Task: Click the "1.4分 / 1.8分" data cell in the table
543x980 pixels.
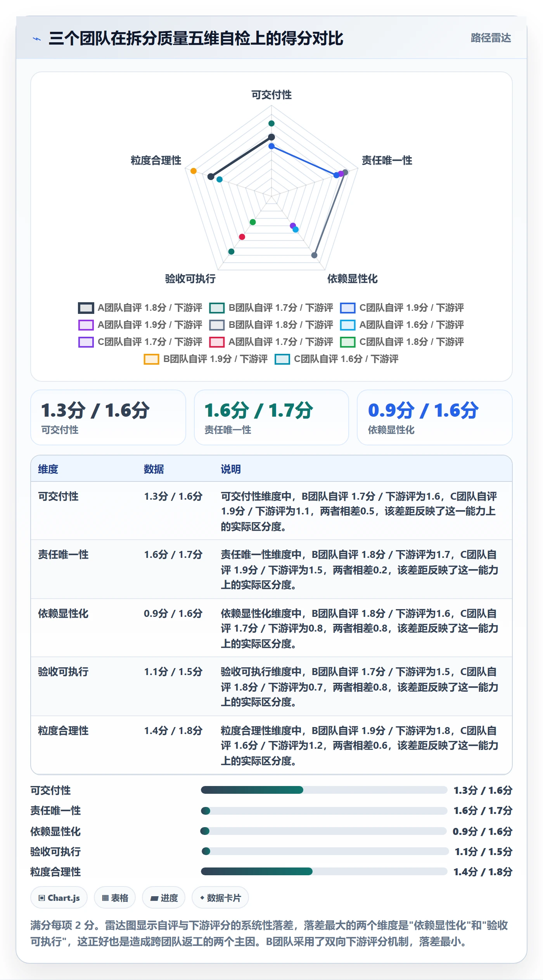Action: (x=173, y=731)
